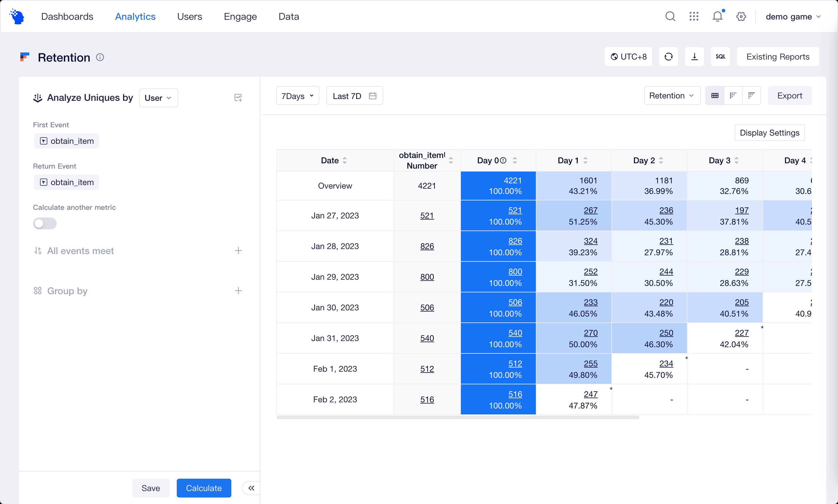Open Display Settings for the table
Image resolution: width=838 pixels, height=504 pixels.
click(769, 132)
